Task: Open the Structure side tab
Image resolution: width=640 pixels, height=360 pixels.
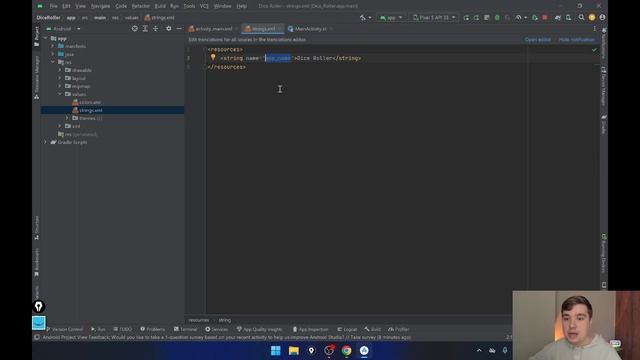Action: [36, 228]
